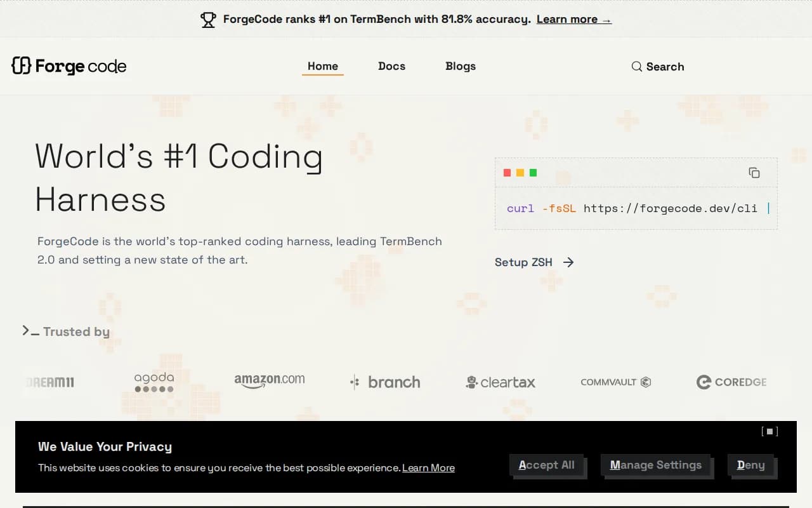Click the Coredge logo
812x508 pixels.
click(731, 382)
